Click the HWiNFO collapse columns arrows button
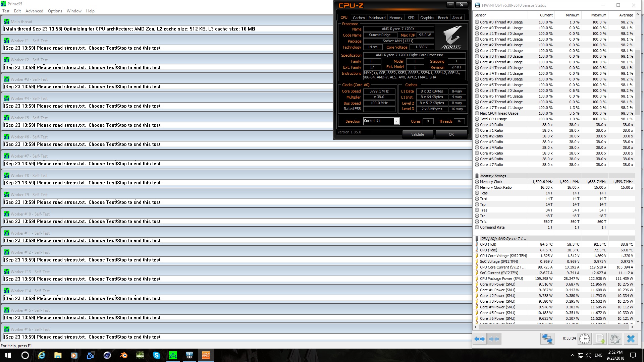The height and width of the screenshot is (362, 644). pyautogui.click(x=494, y=339)
